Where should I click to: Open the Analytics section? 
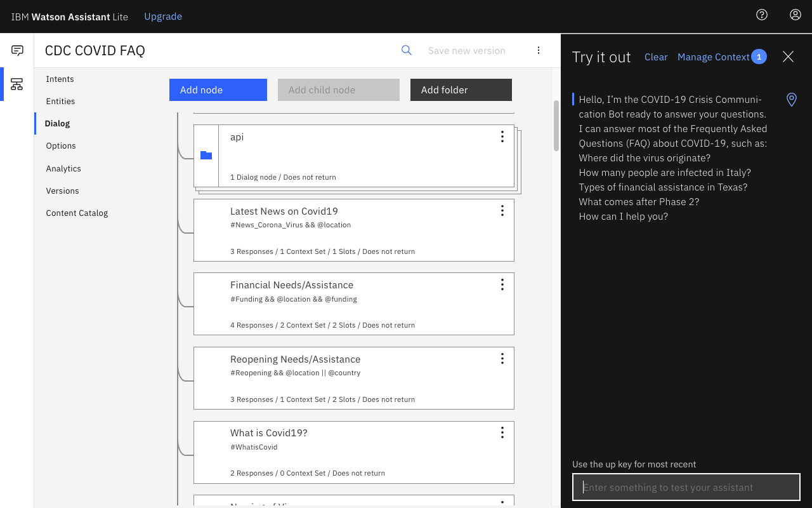coord(63,168)
